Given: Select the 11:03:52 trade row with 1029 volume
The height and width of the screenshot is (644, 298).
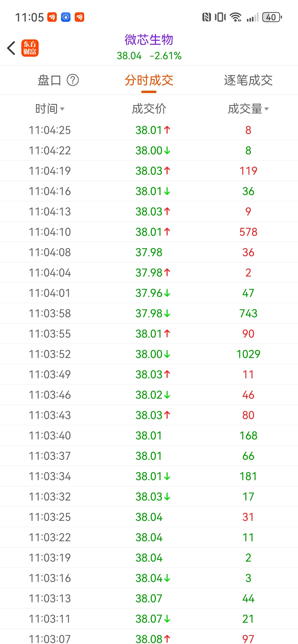Looking at the screenshot, I should click(x=149, y=354).
